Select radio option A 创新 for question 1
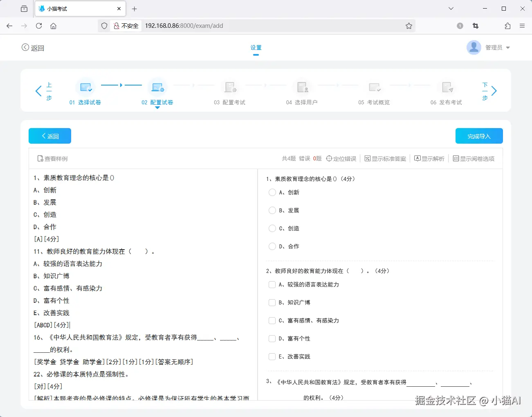532x417 pixels. click(x=272, y=192)
